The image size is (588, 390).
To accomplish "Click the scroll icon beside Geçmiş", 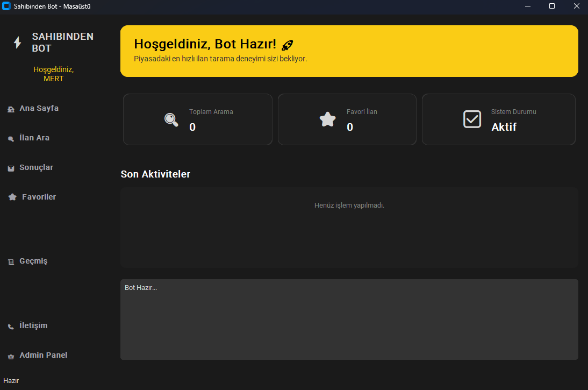I will coord(11,262).
